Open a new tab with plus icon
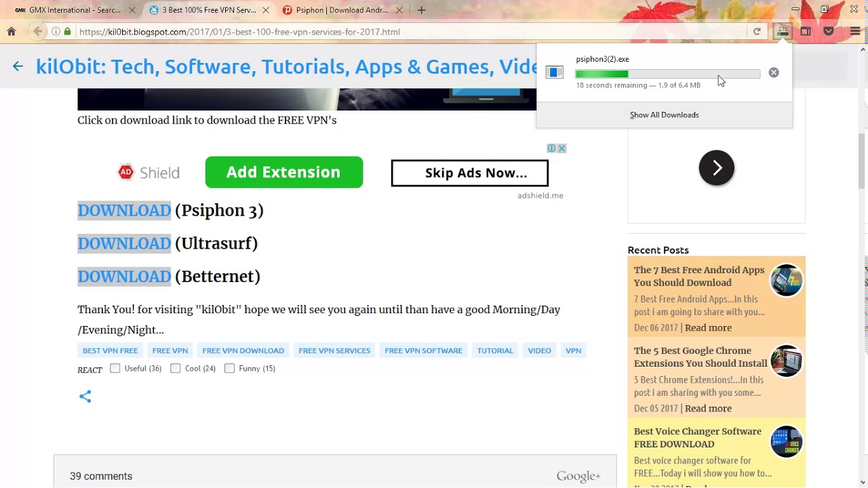The height and width of the screenshot is (488, 868). (x=421, y=10)
